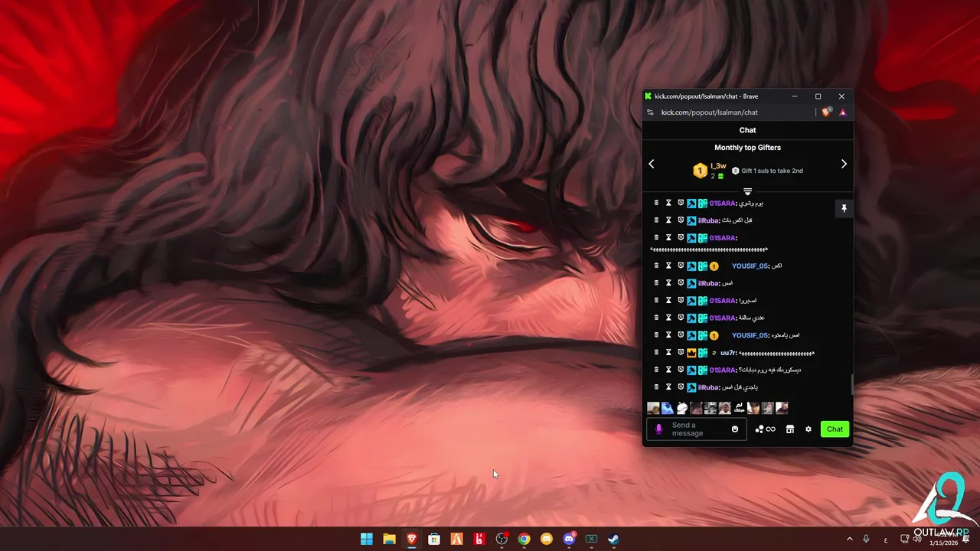Click the chat window scrollbar thumb

pyautogui.click(x=851, y=385)
